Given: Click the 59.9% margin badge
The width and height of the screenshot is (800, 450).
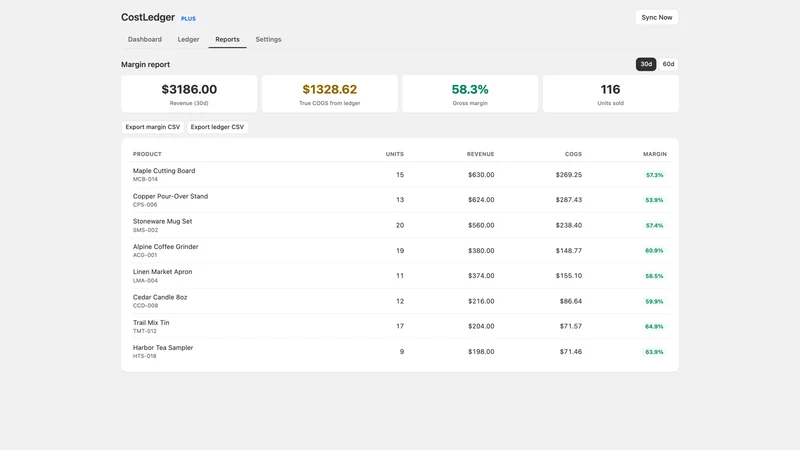Looking at the screenshot, I should (x=654, y=302).
